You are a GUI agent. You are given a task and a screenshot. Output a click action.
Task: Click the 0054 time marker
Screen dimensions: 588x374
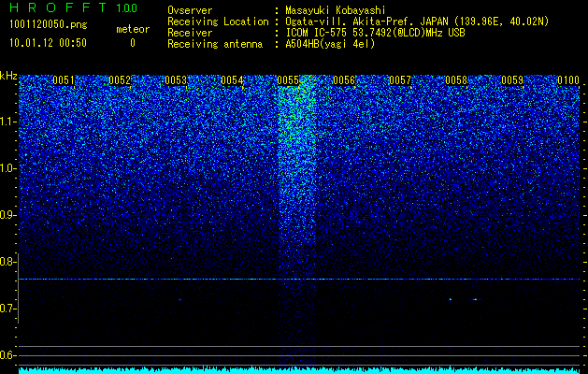pos(232,80)
